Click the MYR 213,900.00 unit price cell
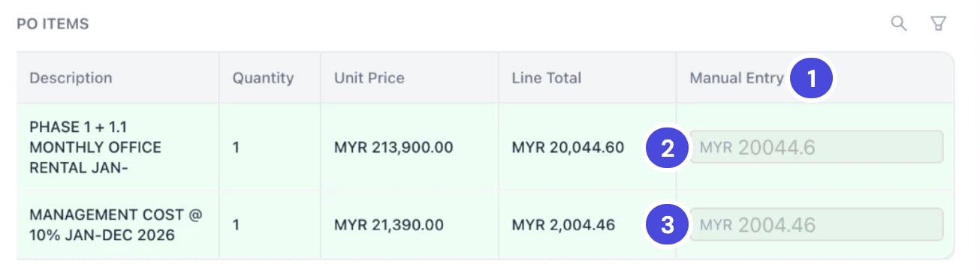Image resolution: width=980 pixels, height=270 pixels. [x=394, y=147]
